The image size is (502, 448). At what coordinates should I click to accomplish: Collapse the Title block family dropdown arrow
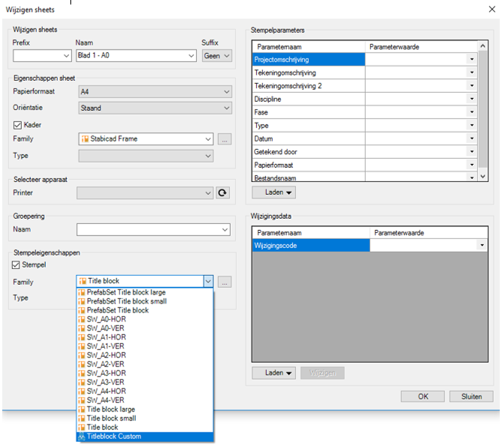tap(208, 281)
